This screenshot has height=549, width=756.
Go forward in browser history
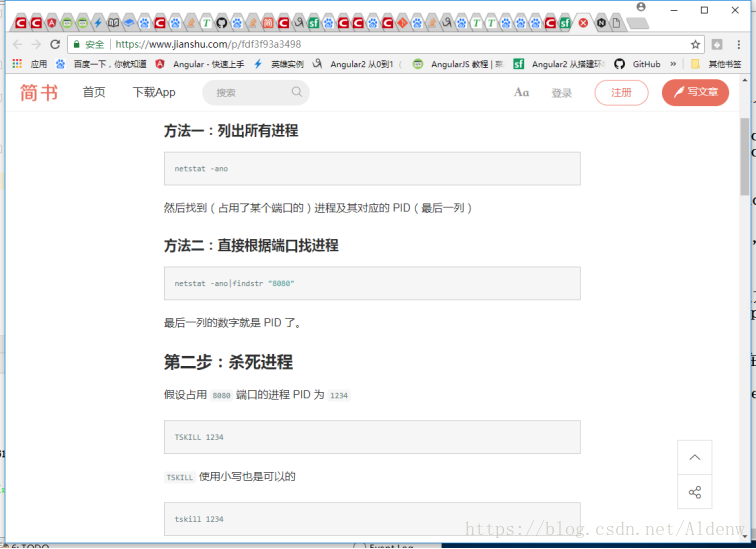point(36,45)
